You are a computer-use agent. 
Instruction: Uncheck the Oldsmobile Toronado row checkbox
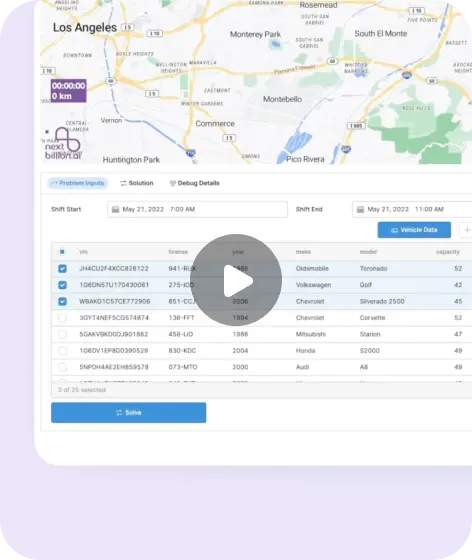pyautogui.click(x=62, y=269)
